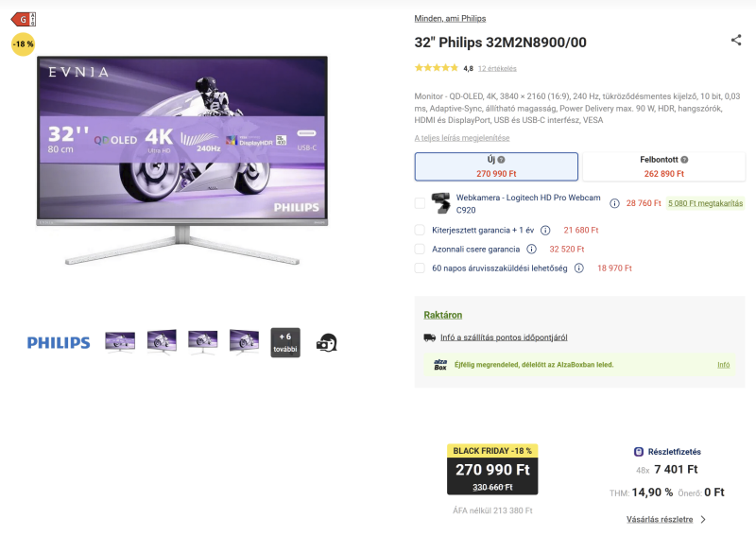756x536 pixels.
Task: Click the info icon for 60 napos áruvisszaküldési
Action: [x=579, y=268]
